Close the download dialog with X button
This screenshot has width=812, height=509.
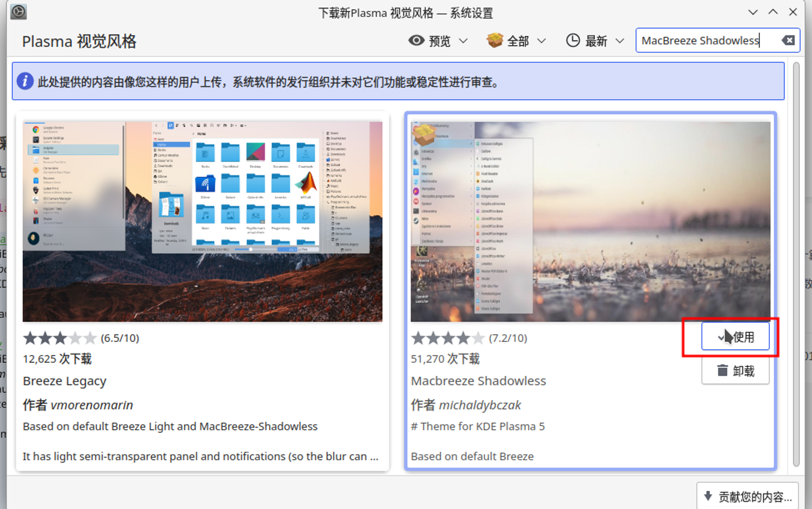[793, 12]
